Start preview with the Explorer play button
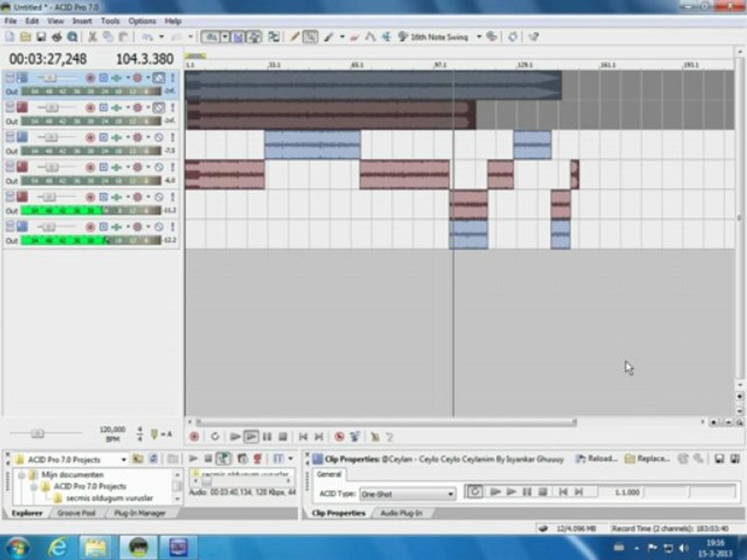747x560 pixels. coord(193,459)
